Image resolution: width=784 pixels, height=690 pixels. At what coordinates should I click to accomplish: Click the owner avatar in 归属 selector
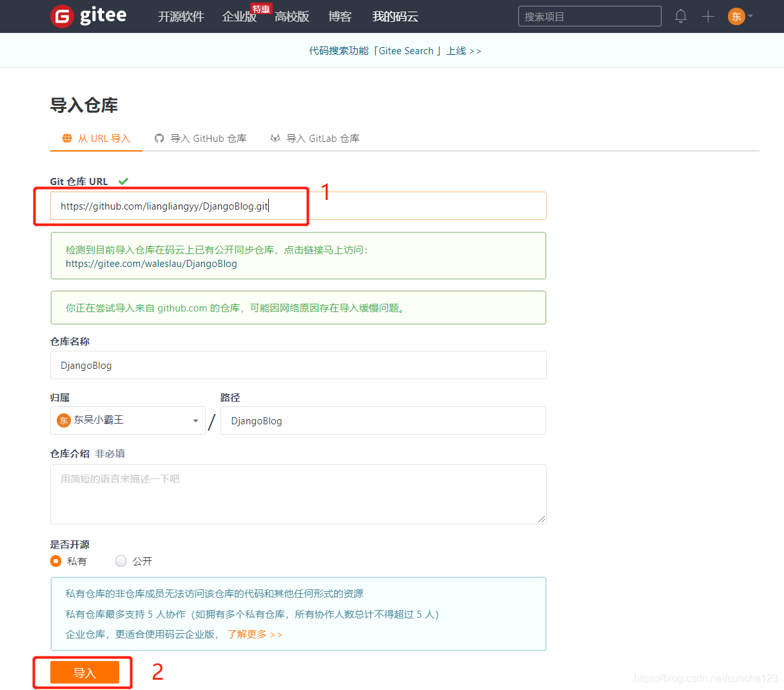coord(64,420)
